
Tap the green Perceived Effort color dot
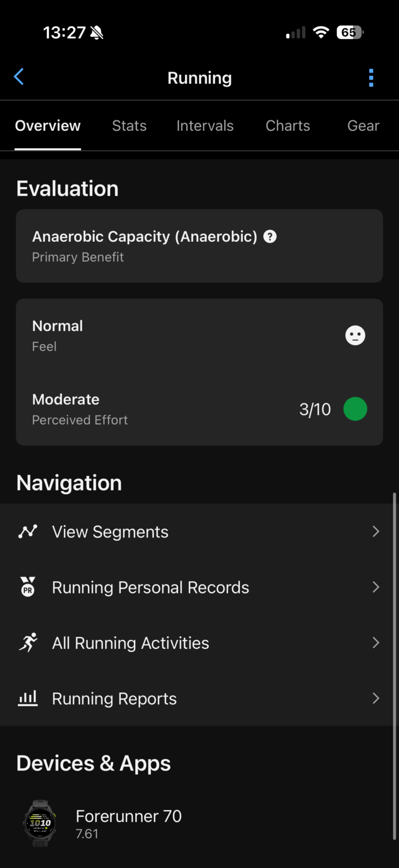pyautogui.click(x=355, y=409)
